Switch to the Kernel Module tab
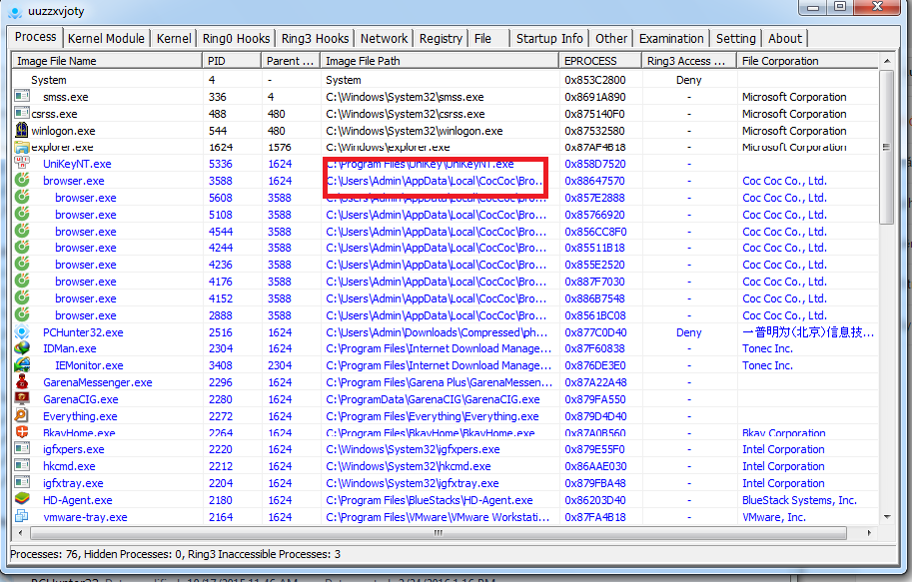This screenshot has height=588, width=912. tap(106, 39)
